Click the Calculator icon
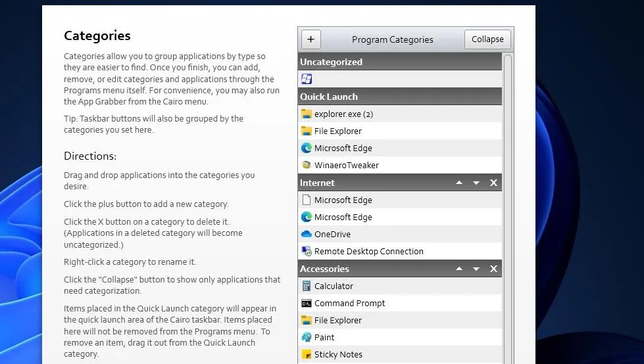 pyautogui.click(x=307, y=286)
